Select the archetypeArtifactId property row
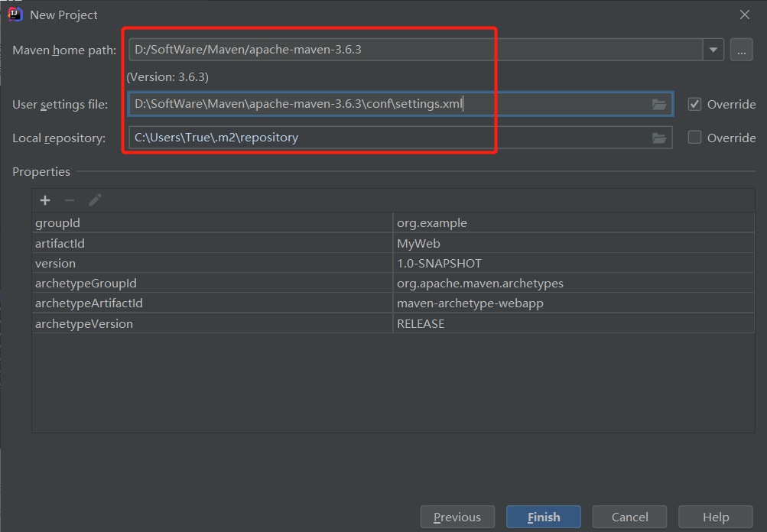 pos(229,303)
